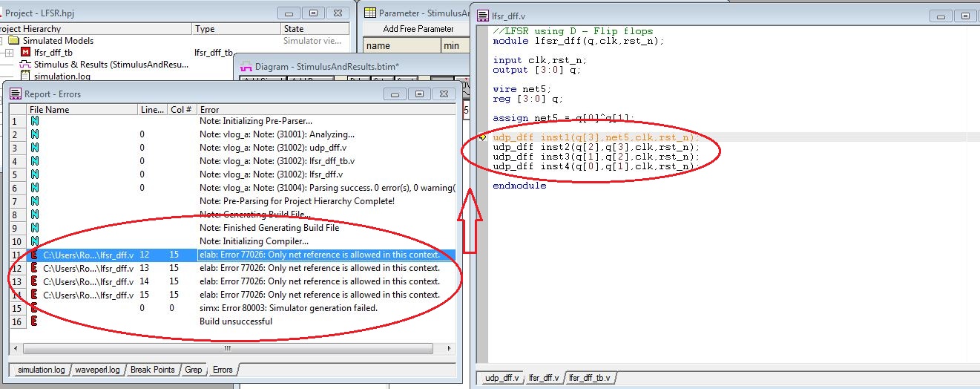Click the note icon in report row 1
Screen dimensions: 980x389
pos(34,121)
